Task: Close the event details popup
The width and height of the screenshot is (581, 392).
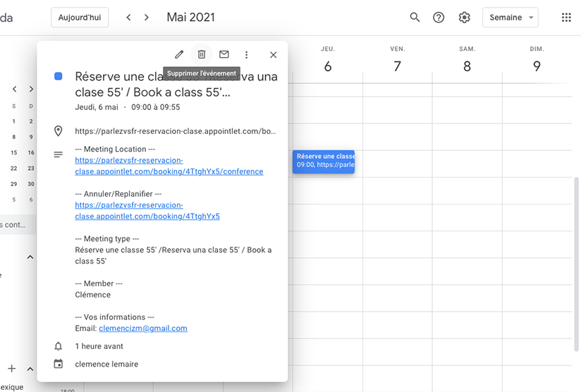Action: coord(274,55)
